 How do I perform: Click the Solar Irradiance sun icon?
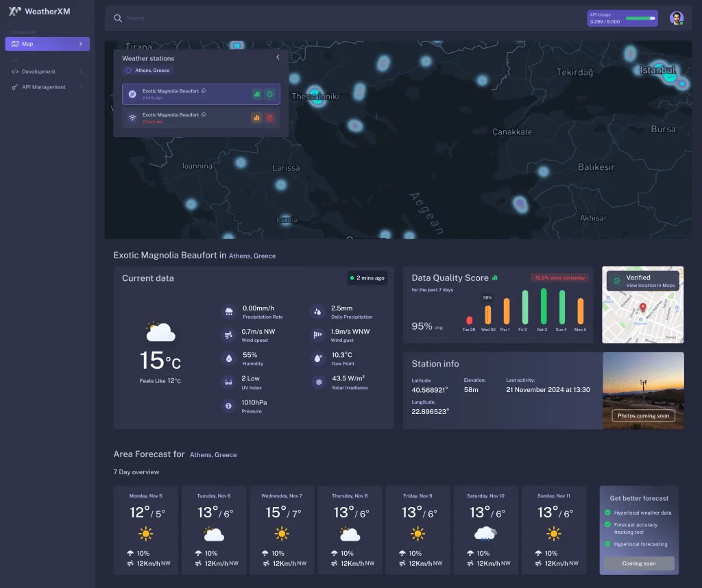(319, 382)
